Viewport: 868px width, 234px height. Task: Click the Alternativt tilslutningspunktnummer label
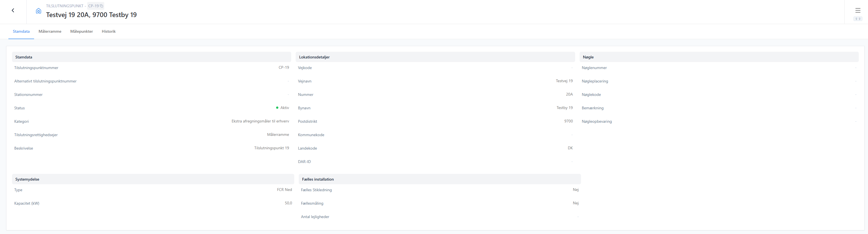tap(46, 81)
